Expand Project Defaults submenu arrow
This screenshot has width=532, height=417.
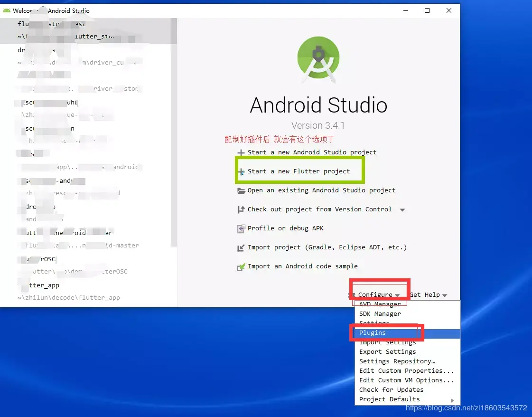pos(452,400)
